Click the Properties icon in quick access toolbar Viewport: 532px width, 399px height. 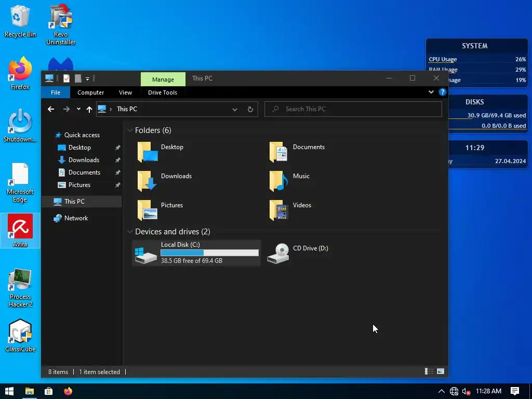[x=66, y=78]
